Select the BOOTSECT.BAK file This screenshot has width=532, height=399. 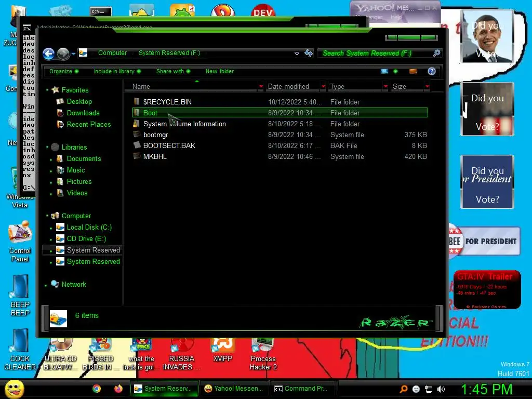pyautogui.click(x=280, y=145)
